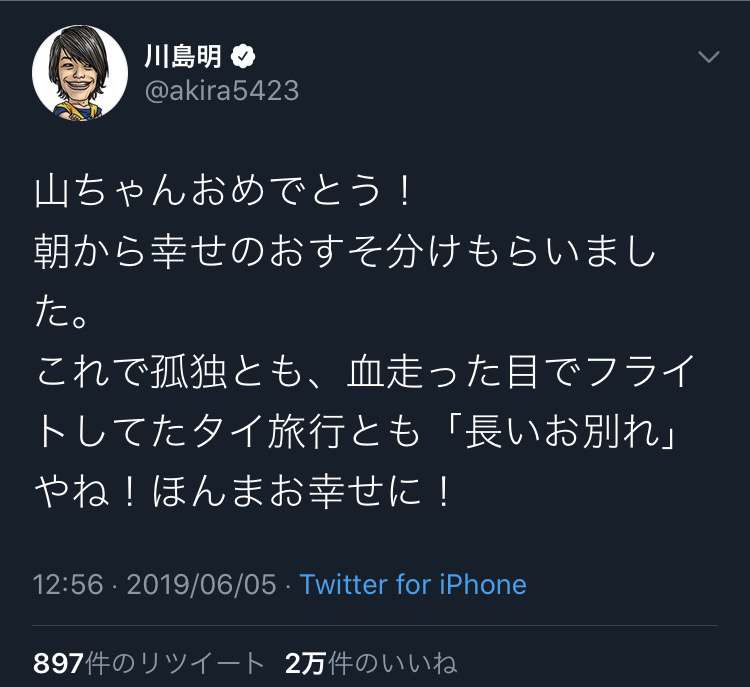750x687 pixels.
Task: Open the @akira5423 handle
Action: pos(222,90)
